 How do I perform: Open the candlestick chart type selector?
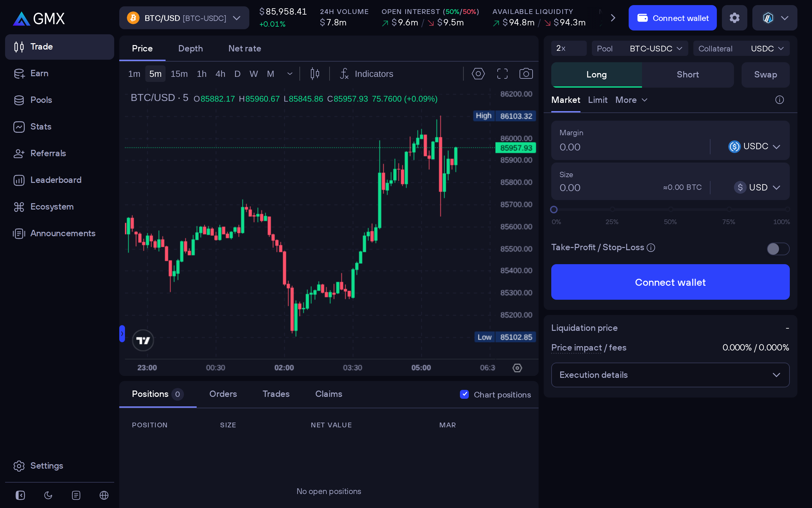coord(315,74)
